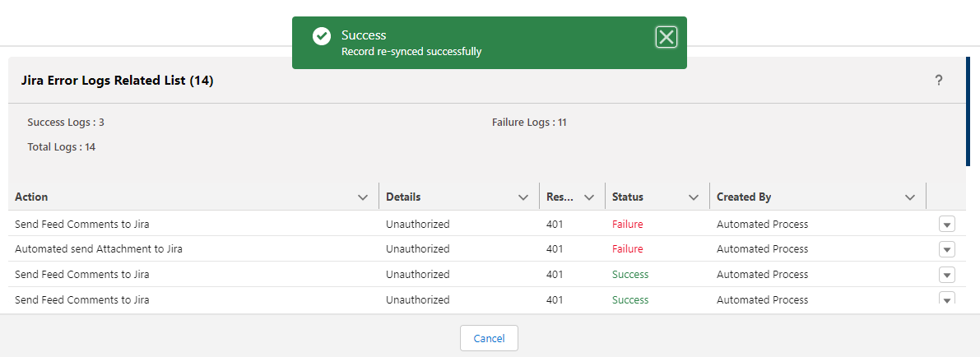Sort by the Status column header
Viewport: 980px width, 357px height.
[x=628, y=197]
